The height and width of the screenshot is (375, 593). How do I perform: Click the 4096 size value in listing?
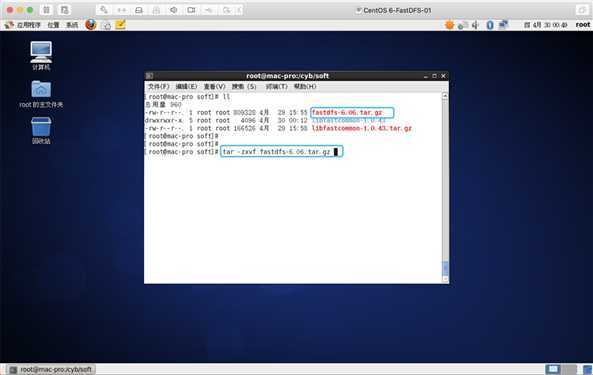(x=248, y=121)
